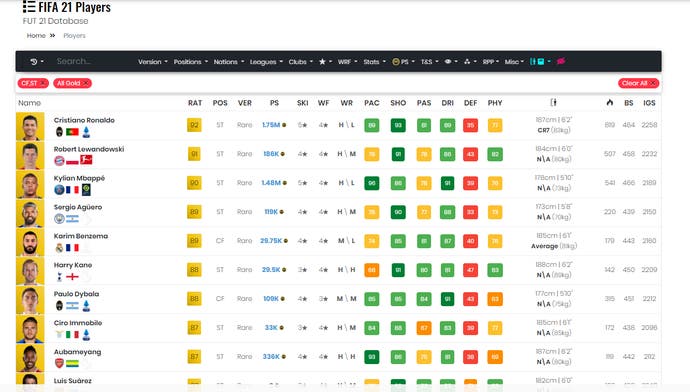Click the pink crossed-eye hide icon
690x392 pixels.
click(561, 62)
